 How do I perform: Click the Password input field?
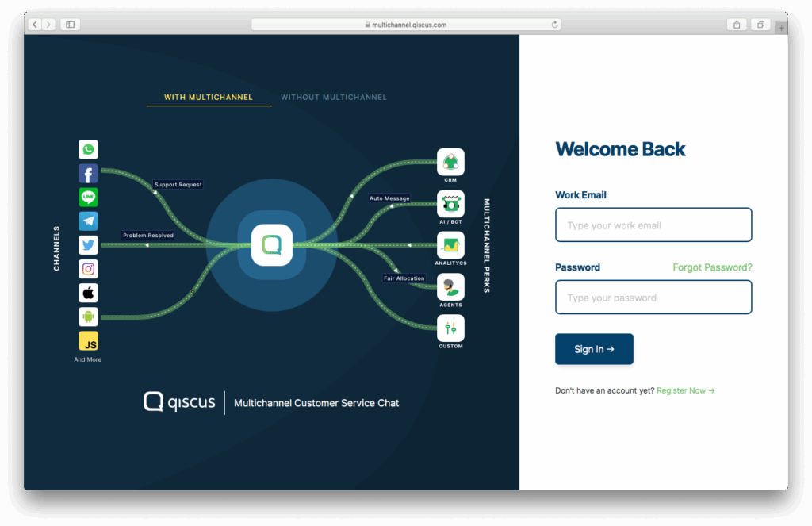pyautogui.click(x=653, y=297)
